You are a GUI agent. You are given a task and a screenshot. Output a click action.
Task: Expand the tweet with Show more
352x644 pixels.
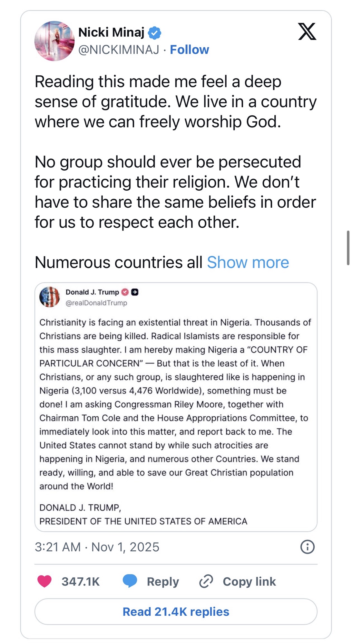248,262
